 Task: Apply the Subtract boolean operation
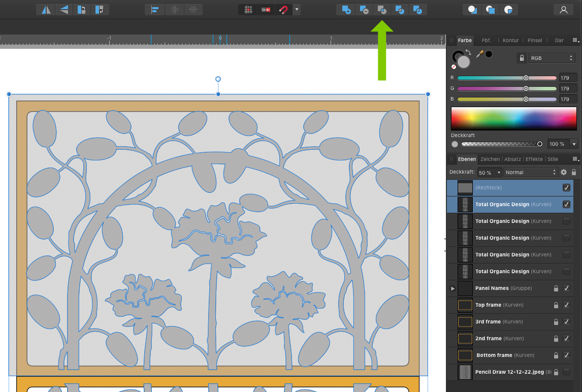pos(364,10)
